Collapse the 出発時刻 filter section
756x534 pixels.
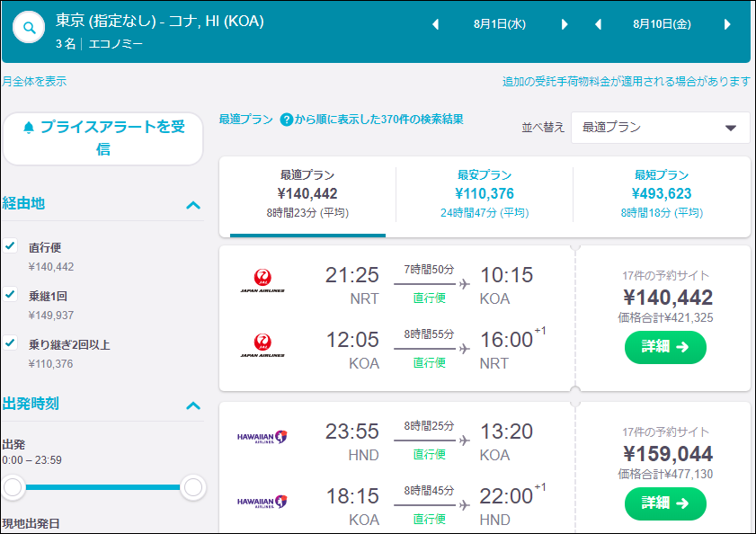193,405
